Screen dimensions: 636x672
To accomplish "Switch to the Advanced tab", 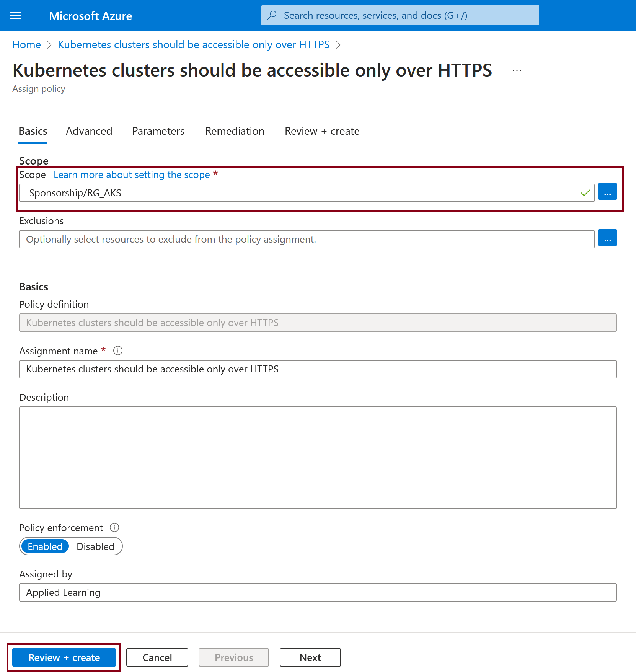I will (89, 131).
